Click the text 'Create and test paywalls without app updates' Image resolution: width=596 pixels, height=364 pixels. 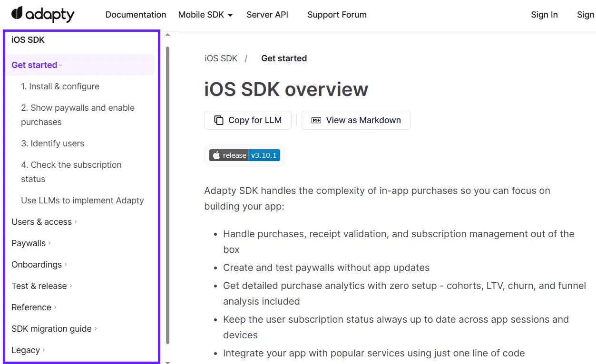click(x=326, y=268)
